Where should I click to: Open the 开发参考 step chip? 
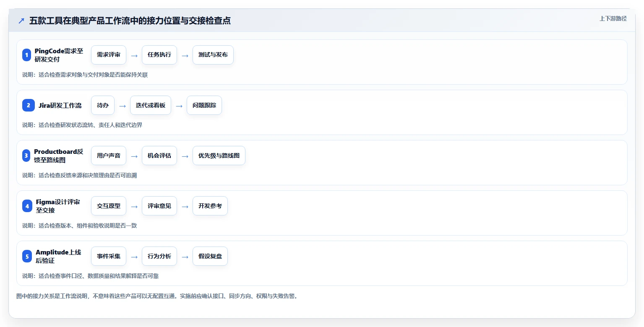tap(210, 206)
